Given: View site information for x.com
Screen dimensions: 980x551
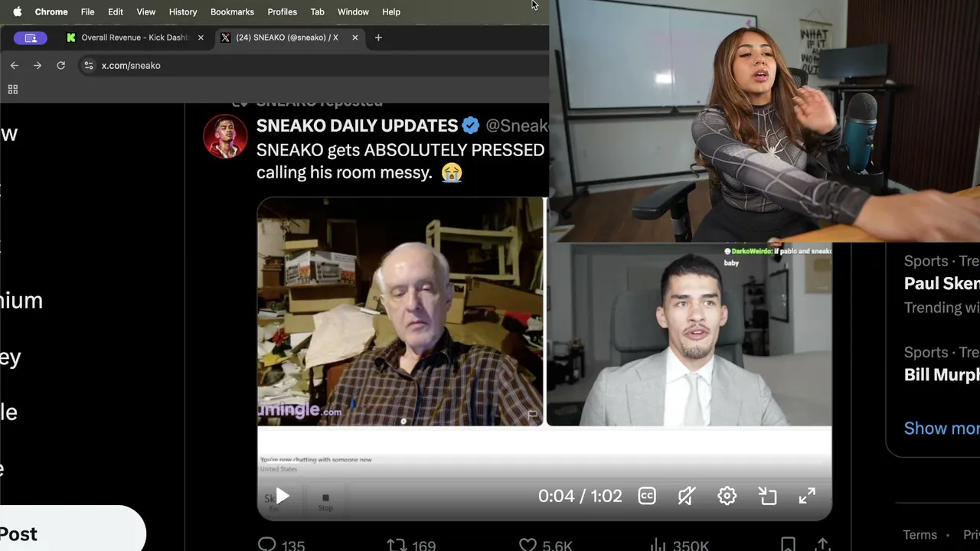Looking at the screenshot, I should click(x=89, y=66).
